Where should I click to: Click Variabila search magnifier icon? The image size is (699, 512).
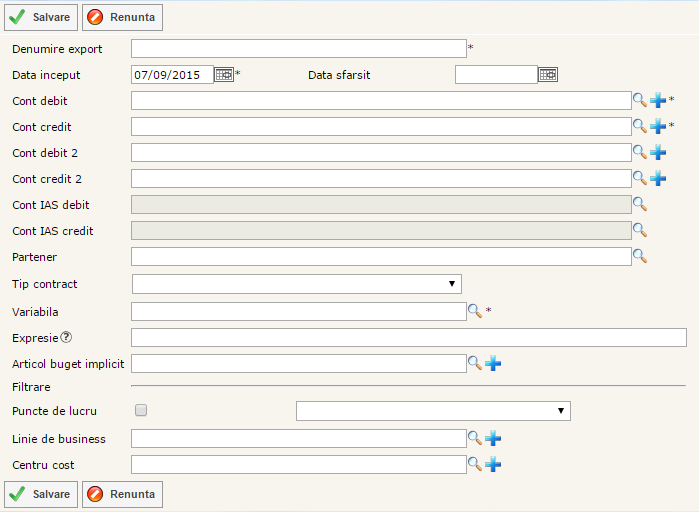tap(476, 311)
